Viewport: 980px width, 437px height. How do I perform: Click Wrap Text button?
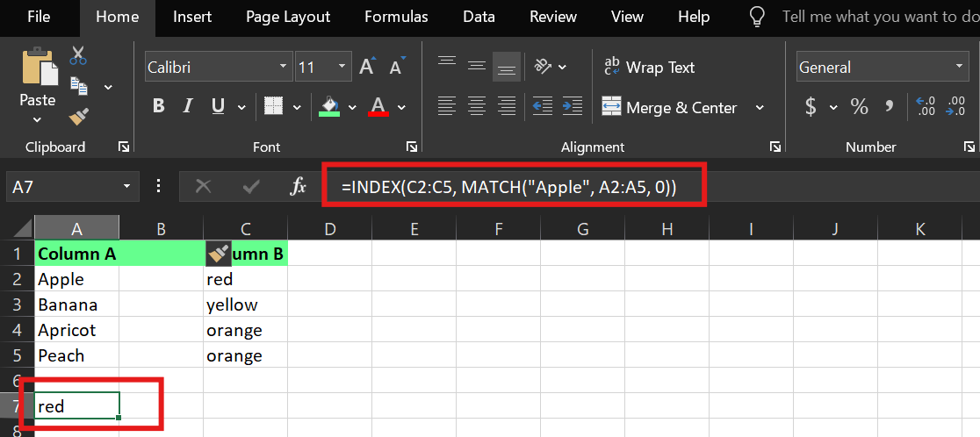pos(649,67)
